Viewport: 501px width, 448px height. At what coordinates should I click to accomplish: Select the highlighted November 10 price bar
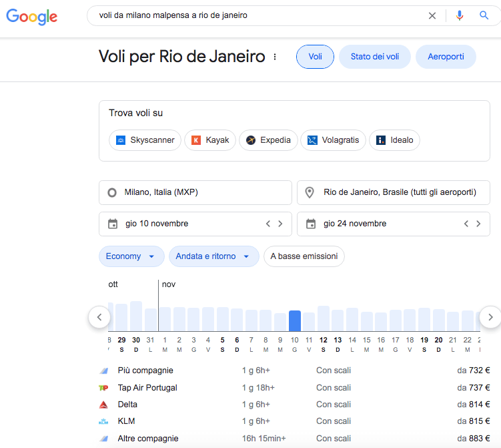294,321
